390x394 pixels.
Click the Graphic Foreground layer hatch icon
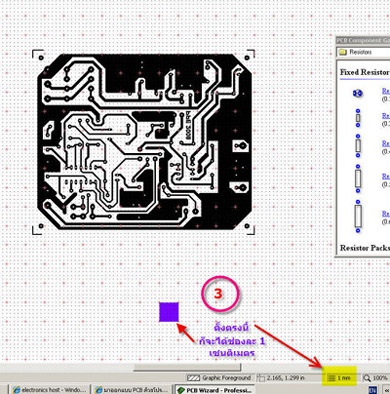pos(194,378)
